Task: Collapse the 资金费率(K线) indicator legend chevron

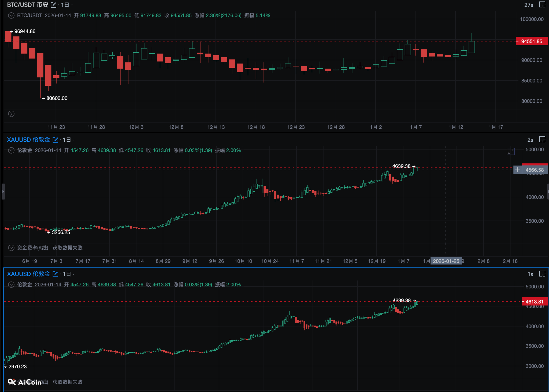Action: 11,248
